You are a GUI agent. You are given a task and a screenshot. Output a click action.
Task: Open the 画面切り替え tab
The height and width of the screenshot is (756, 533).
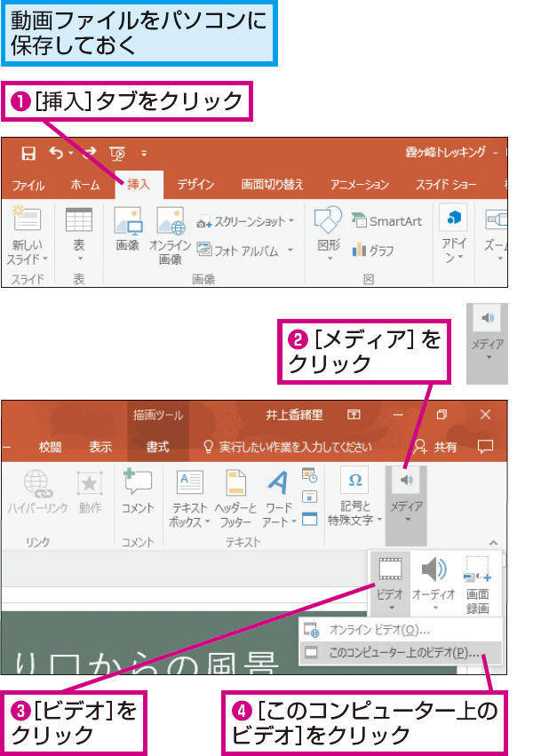[x=273, y=185]
